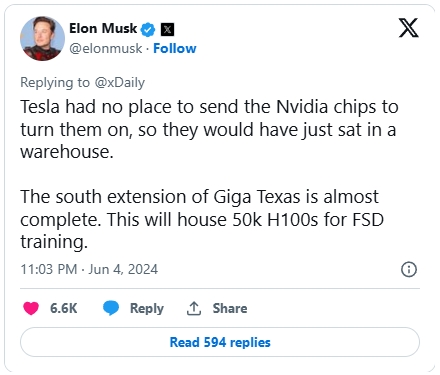Screen dimensions: 440x375
Task: Open Elon Musk's profile picture
Action: [x=42, y=38]
